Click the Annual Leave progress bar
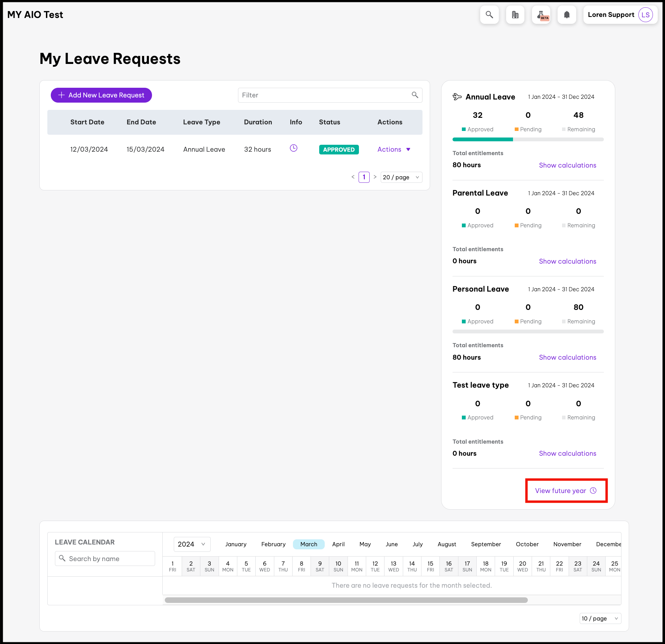The height and width of the screenshot is (644, 665). (528, 140)
